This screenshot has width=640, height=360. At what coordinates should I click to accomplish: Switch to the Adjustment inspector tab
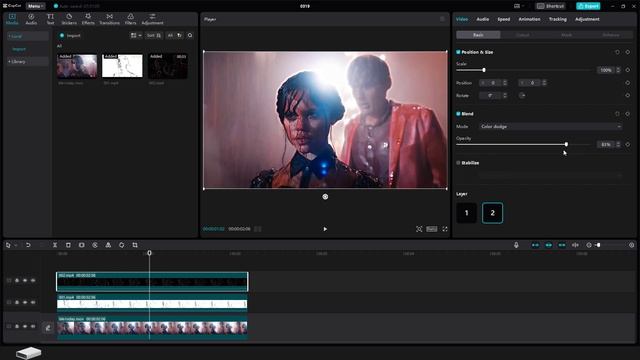point(587,19)
